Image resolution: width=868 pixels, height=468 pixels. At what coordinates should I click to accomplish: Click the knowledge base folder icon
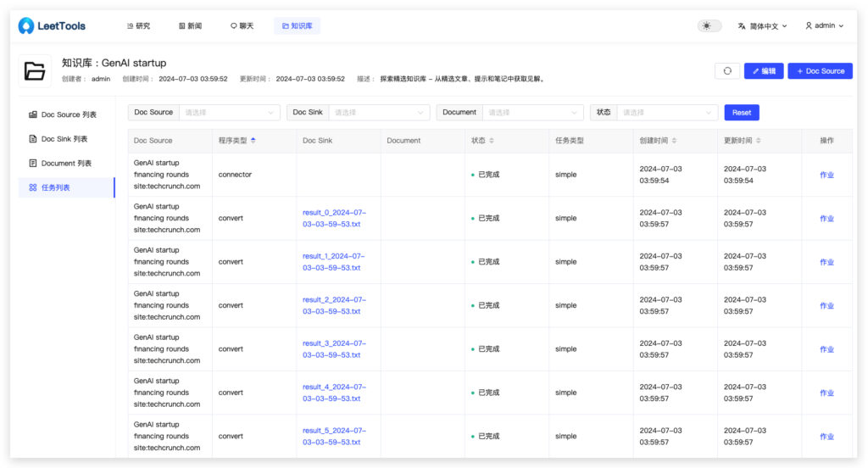[35, 71]
